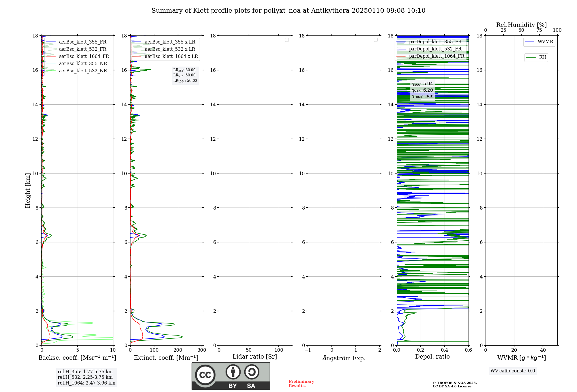Image resolution: width=577 pixels, height=392 pixels.
Task: Click ref.H_355: 1.77-5.75 km text
Action: [85, 372]
